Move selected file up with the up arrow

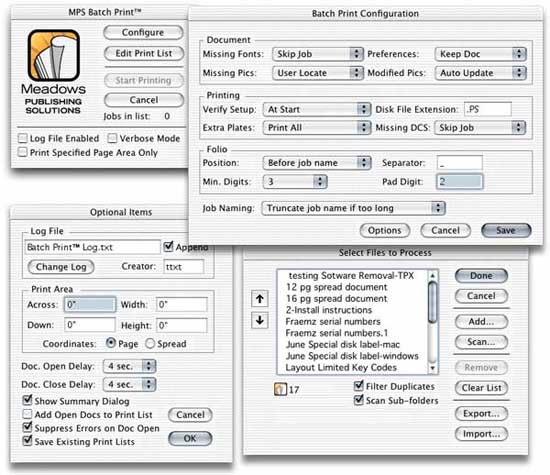[260, 299]
